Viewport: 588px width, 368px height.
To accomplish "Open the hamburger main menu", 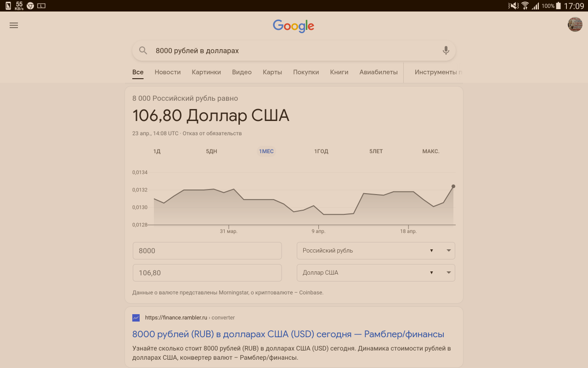I will point(14,25).
